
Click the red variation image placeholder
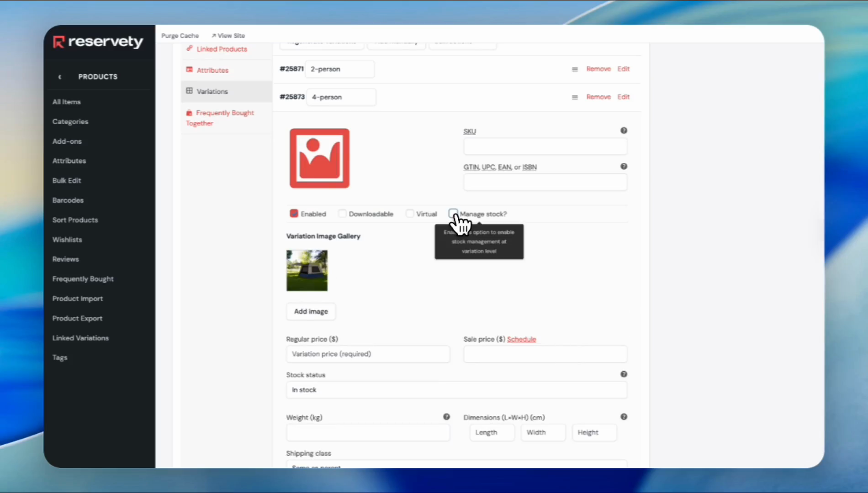coord(319,158)
